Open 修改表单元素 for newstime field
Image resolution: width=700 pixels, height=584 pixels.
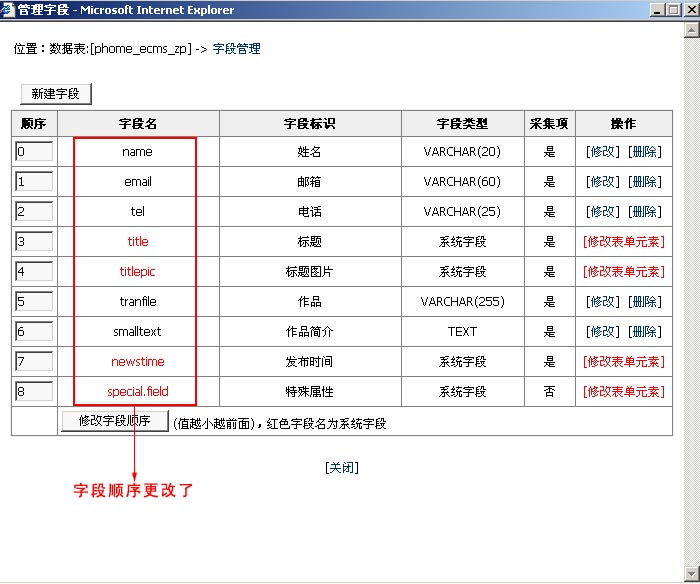coord(623,362)
